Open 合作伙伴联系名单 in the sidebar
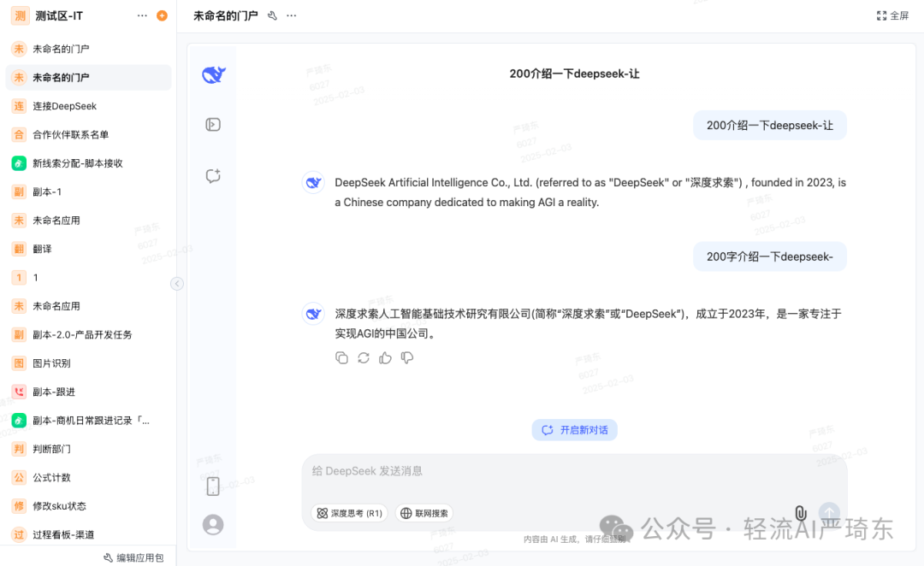Viewport: 924px width, 566px height. (x=88, y=134)
